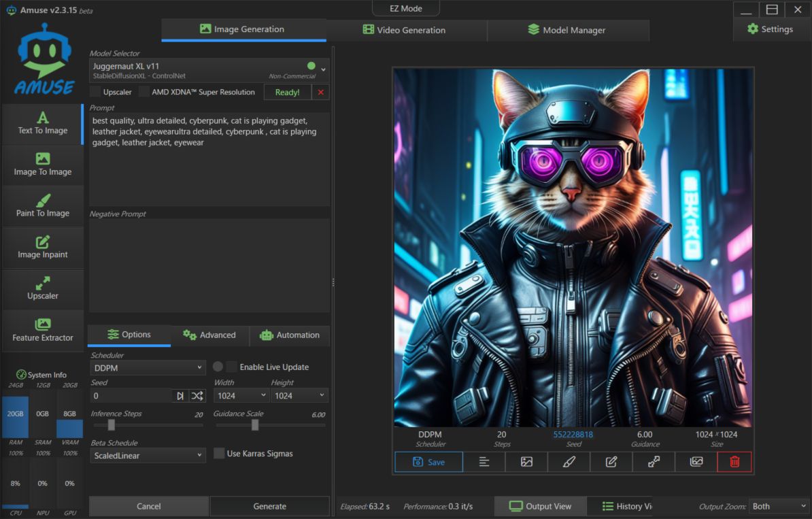Check Use Karras Sigmas
This screenshot has height=519, width=812.
219,453
